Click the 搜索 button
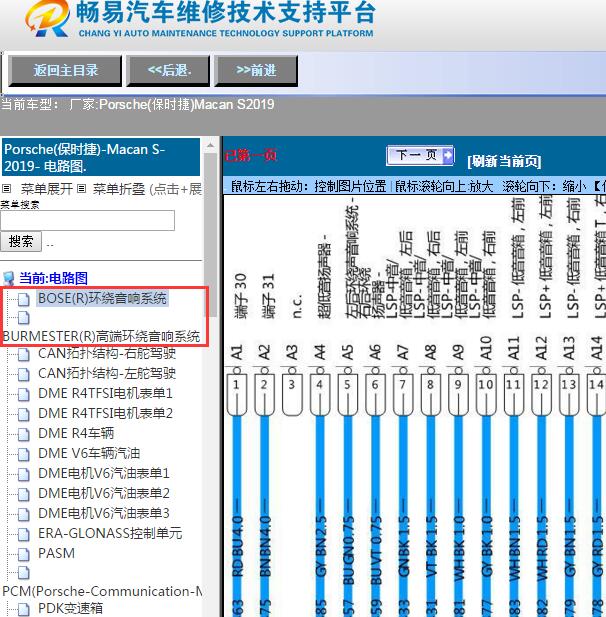The width and height of the screenshot is (606, 617). pyautogui.click(x=21, y=241)
